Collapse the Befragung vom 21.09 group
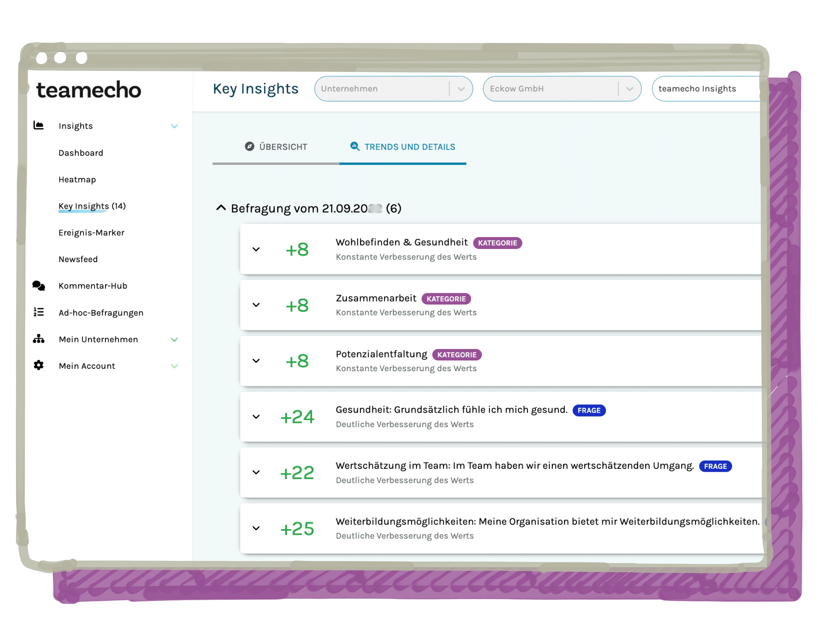The height and width of the screenshot is (630, 840). click(x=221, y=208)
